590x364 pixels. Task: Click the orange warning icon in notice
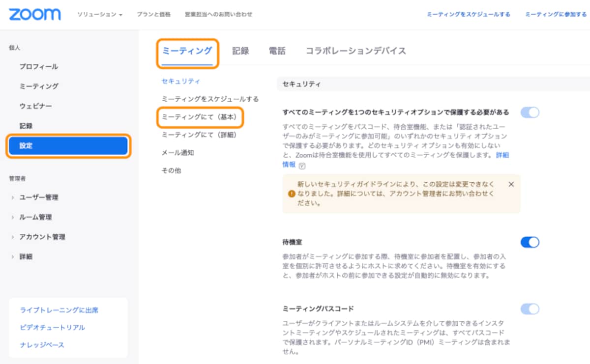[x=291, y=194]
